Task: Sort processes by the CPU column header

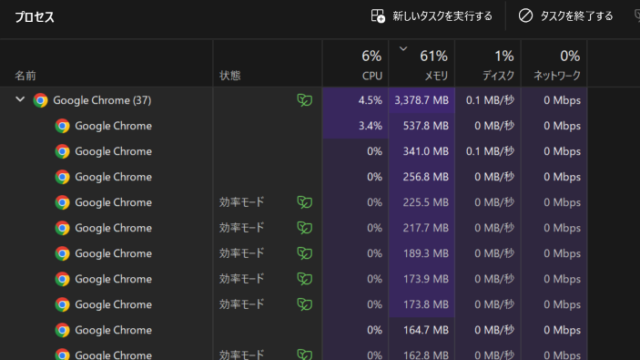Action: click(356, 63)
